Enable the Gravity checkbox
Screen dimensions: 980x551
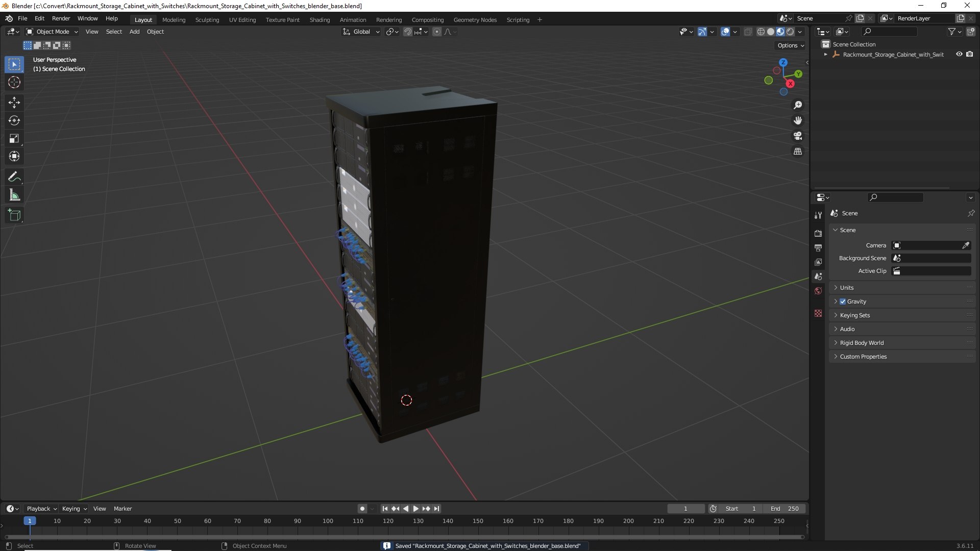tap(843, 302)
